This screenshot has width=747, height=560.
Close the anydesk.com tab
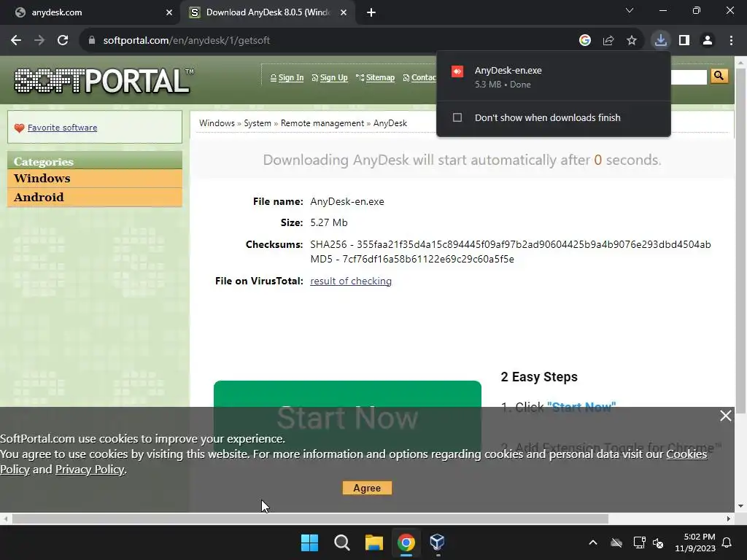click(x=169, y=13)
